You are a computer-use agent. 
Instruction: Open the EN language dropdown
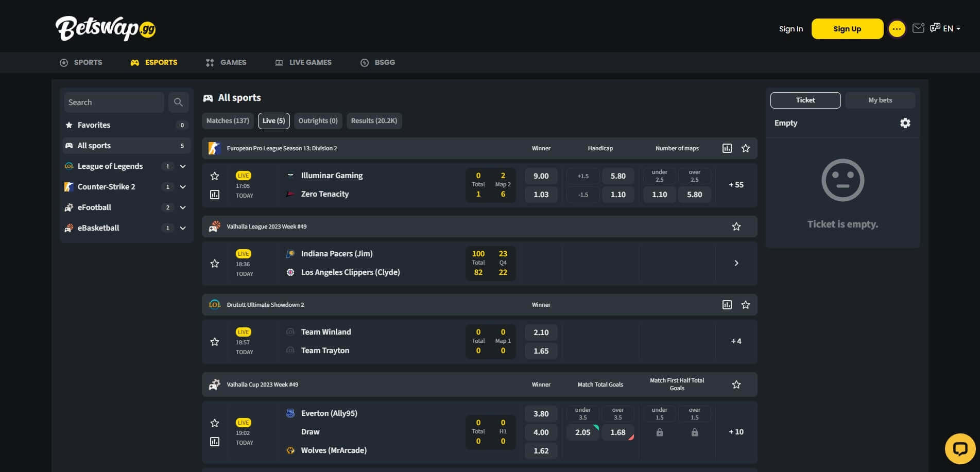pos(950,28)
